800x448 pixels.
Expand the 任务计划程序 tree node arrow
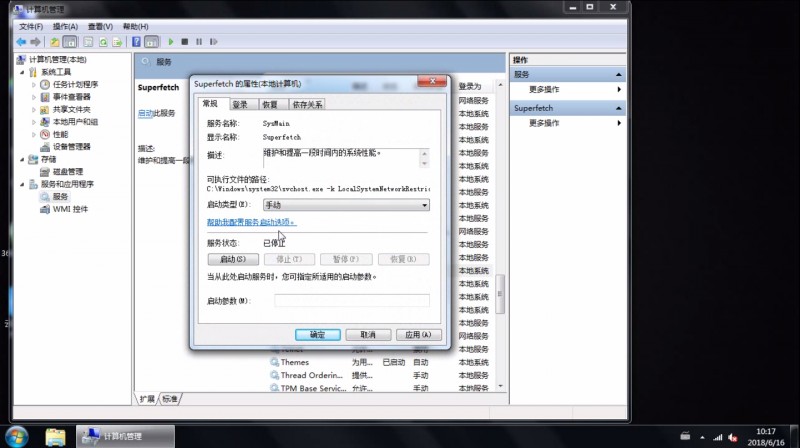34,85
